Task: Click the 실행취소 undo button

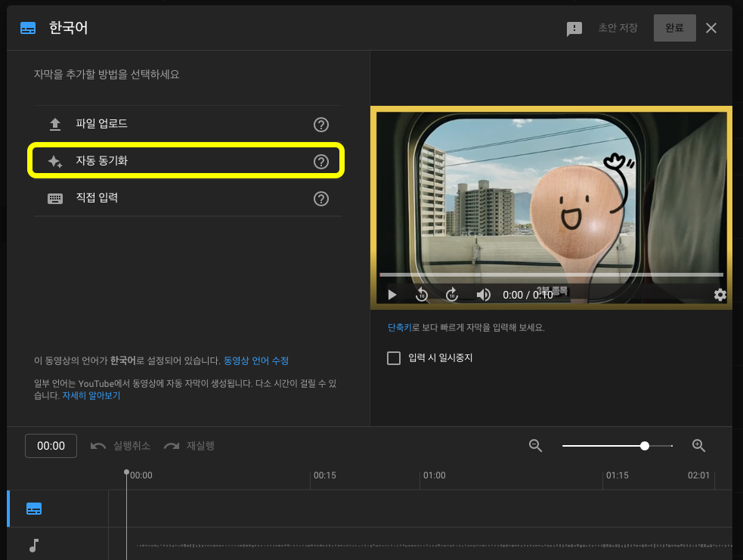Action: pos(120,446)
